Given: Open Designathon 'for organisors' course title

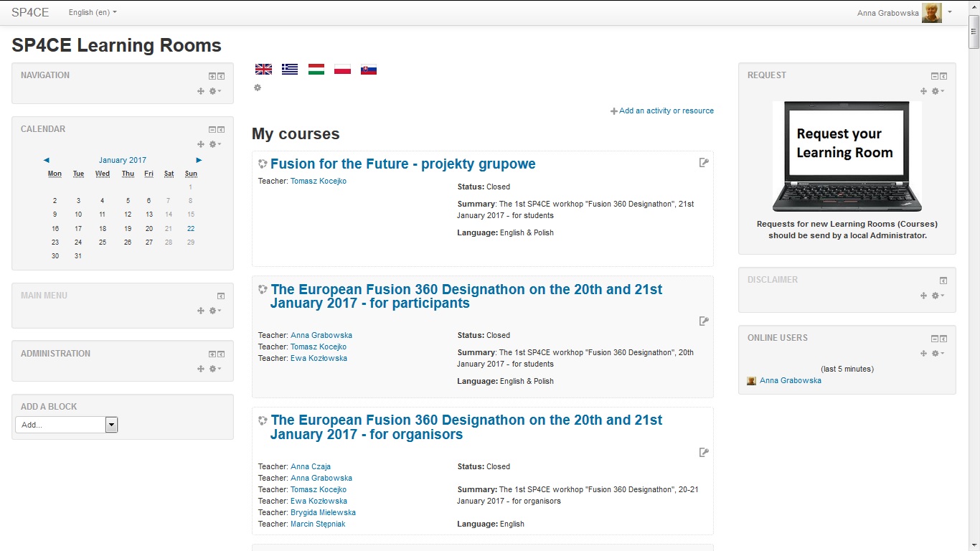Looking at the screenshot, I should tap(466, 427).
